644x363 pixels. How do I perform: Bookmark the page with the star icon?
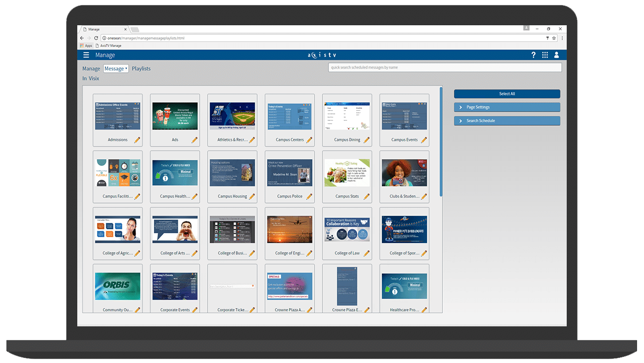pos(554,37)
